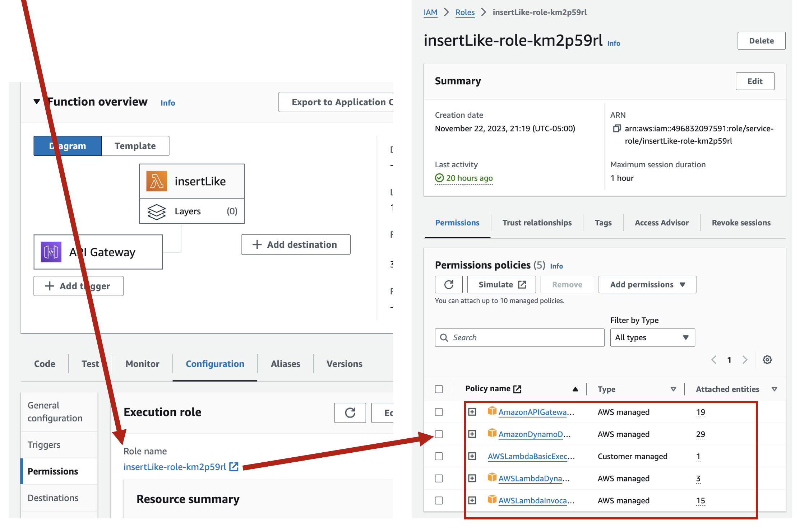Check the AWSLambdaBasicExec policy row
This screenshot has height=532, width=809.
click(x=439, y=456)
